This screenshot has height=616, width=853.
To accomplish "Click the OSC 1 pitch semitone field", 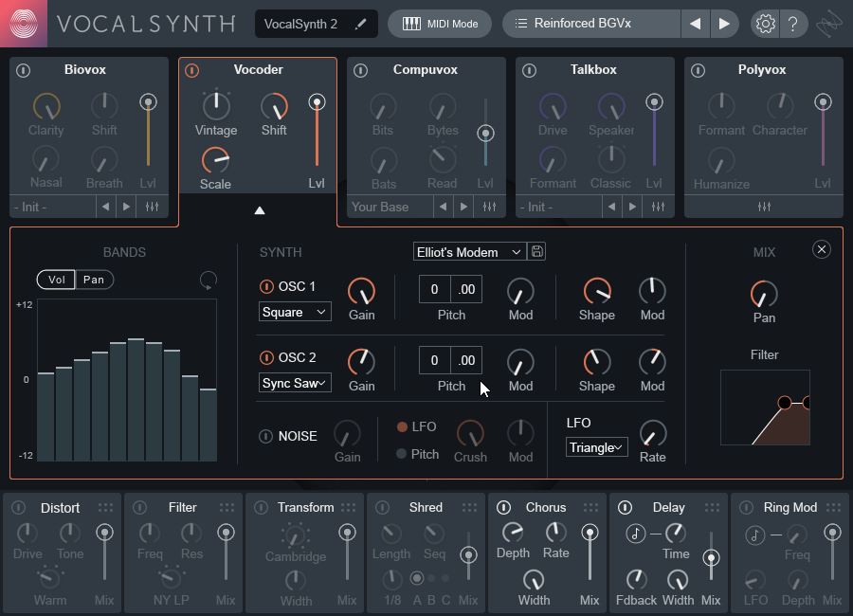I will tap(435, 289).
